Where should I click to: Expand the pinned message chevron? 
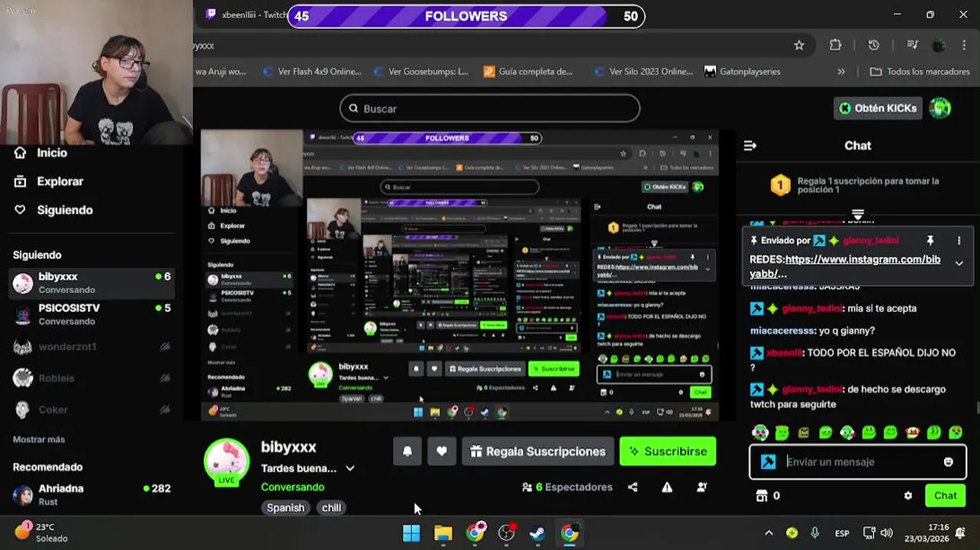click(959, 263)
